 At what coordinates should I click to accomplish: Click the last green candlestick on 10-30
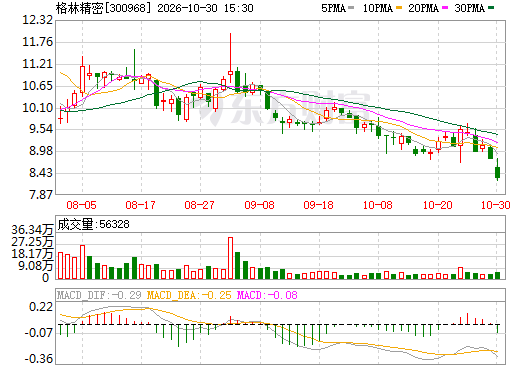(497, 172)
